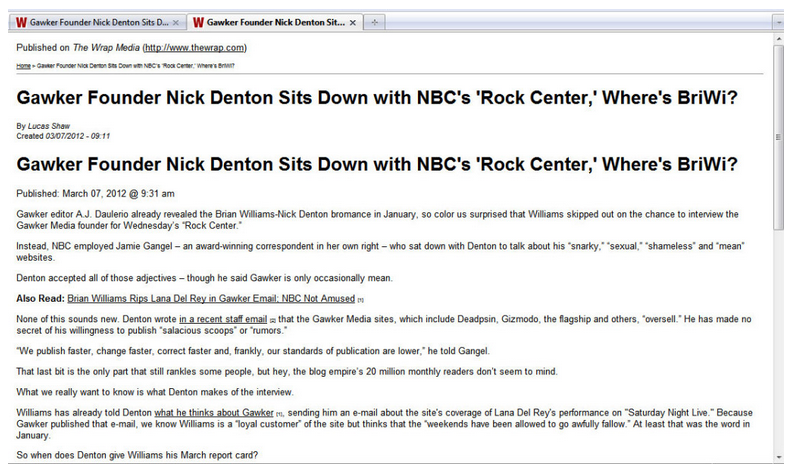Click 'What we really want to know' sentence
Image resolution: width=791 pixels, height=470 pixels.
155,392
